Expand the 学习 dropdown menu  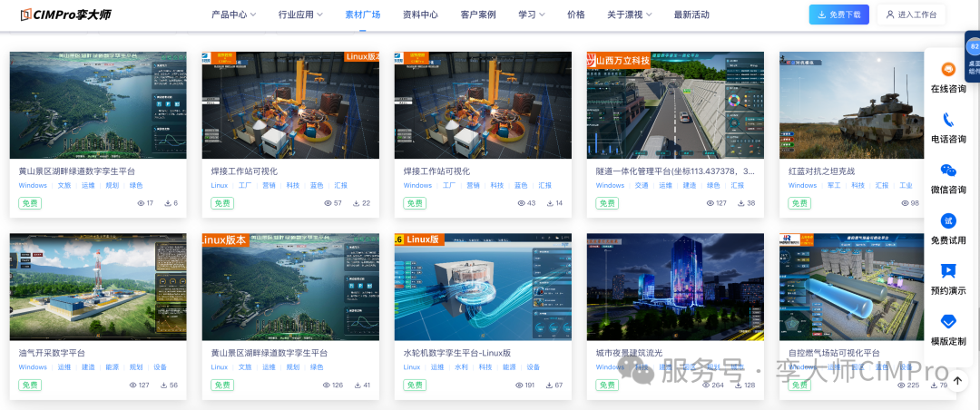[x=532, y=15]
